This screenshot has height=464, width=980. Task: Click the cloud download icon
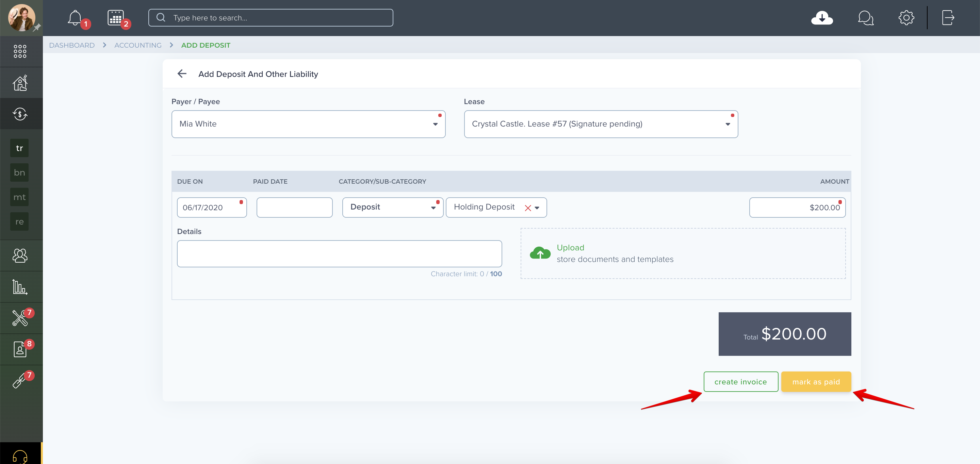coord(822,17)
